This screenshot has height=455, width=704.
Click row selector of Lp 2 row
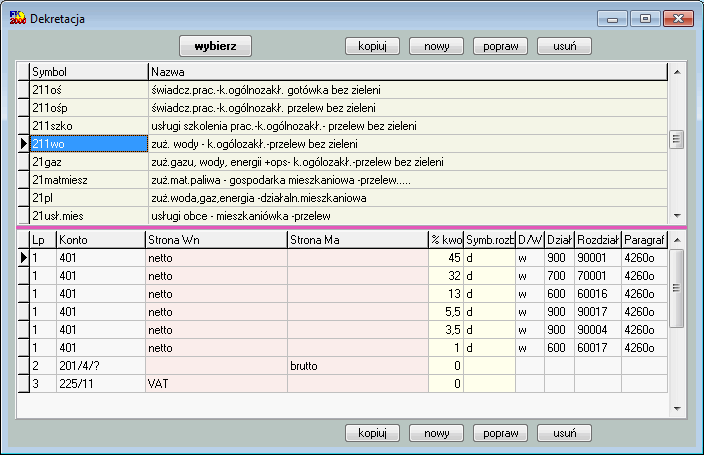click(x=23, y=366)
